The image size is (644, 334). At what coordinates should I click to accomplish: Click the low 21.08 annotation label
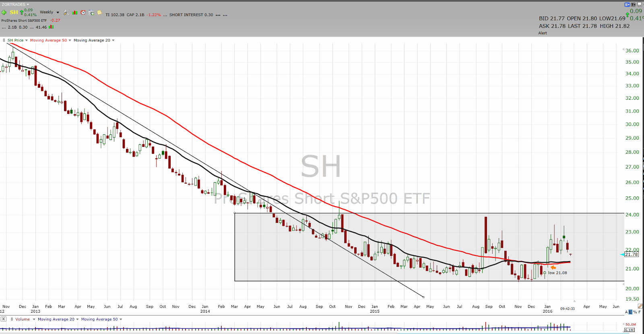point(557,273)
